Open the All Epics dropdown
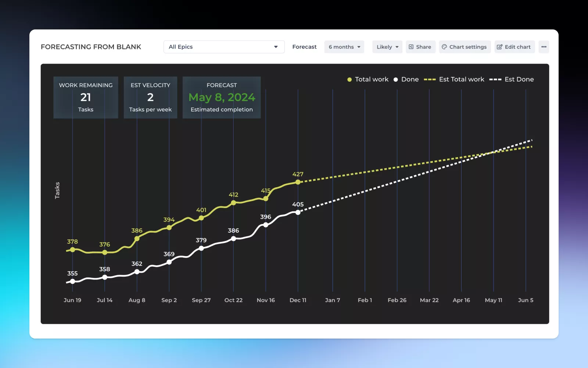The image size is (588, 368). pos(224,47)
